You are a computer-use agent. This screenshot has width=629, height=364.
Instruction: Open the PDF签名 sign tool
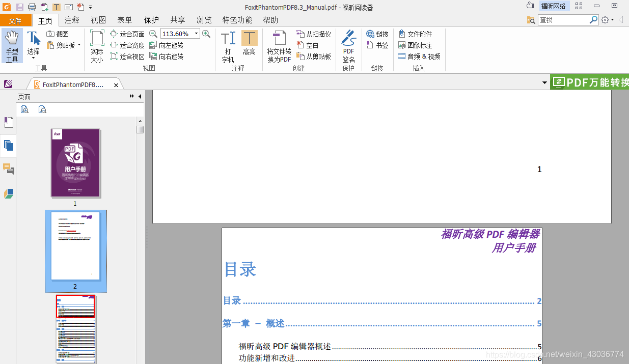point(348,46)
